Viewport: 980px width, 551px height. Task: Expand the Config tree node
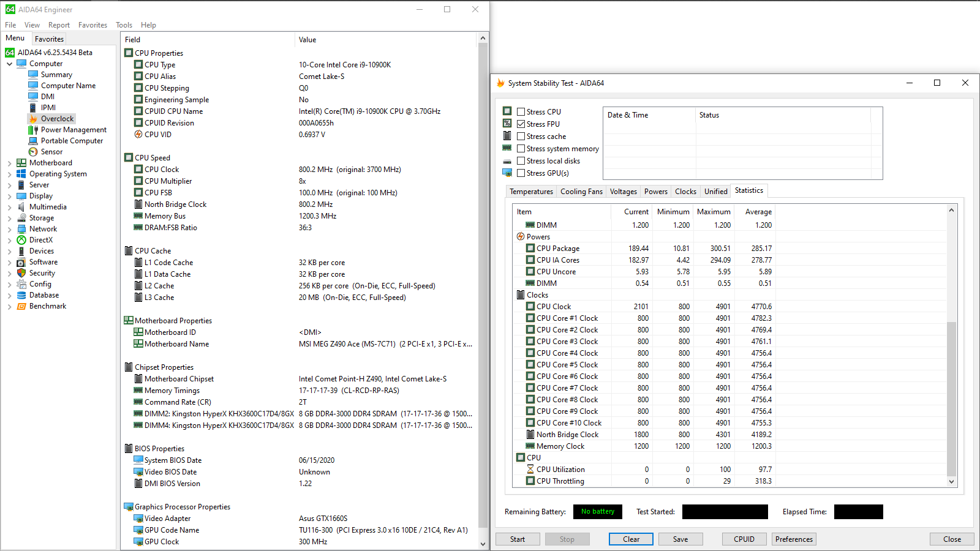(9, 284)
